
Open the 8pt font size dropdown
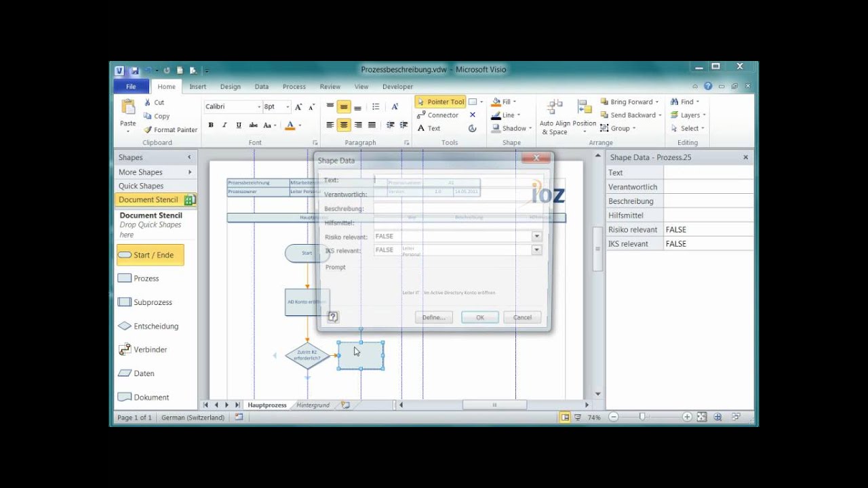click(x=288, y=107)
